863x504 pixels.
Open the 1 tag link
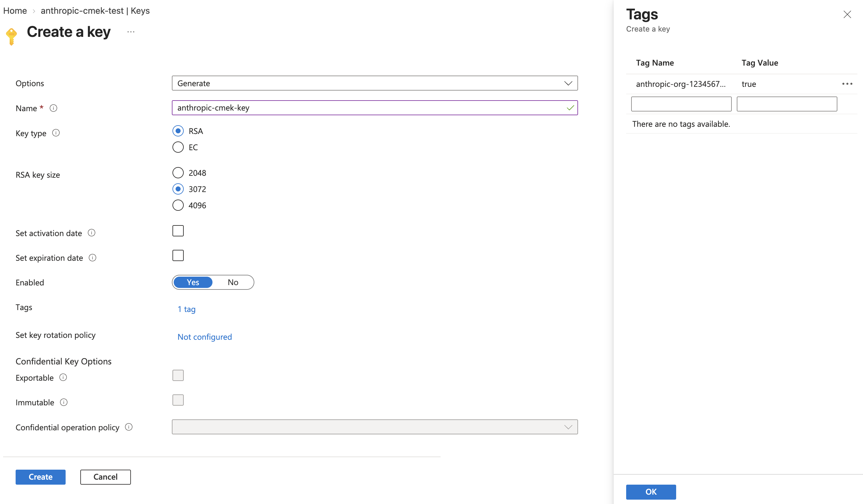tap(187, 309)
